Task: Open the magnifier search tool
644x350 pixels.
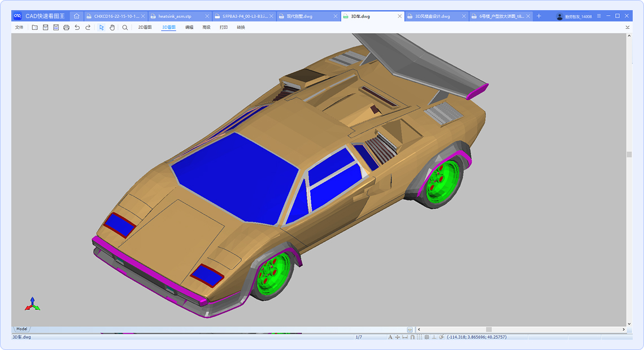Action: (125, 28)
